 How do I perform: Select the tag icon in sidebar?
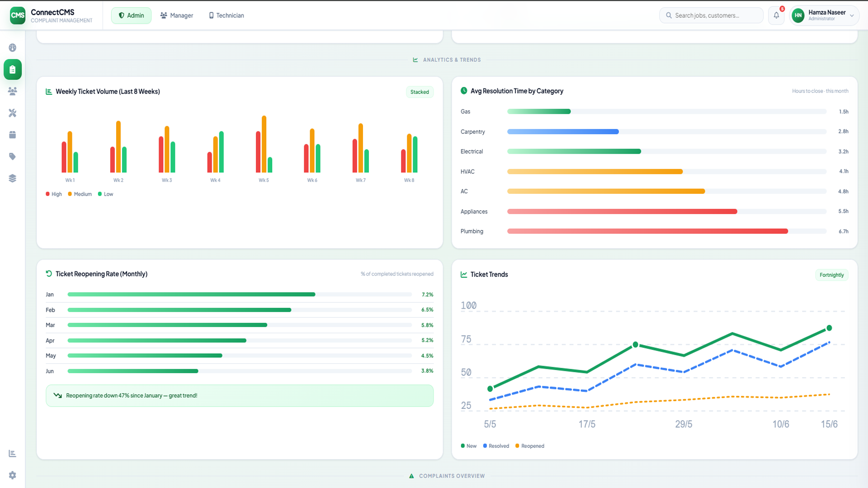(x=13, y=156)
